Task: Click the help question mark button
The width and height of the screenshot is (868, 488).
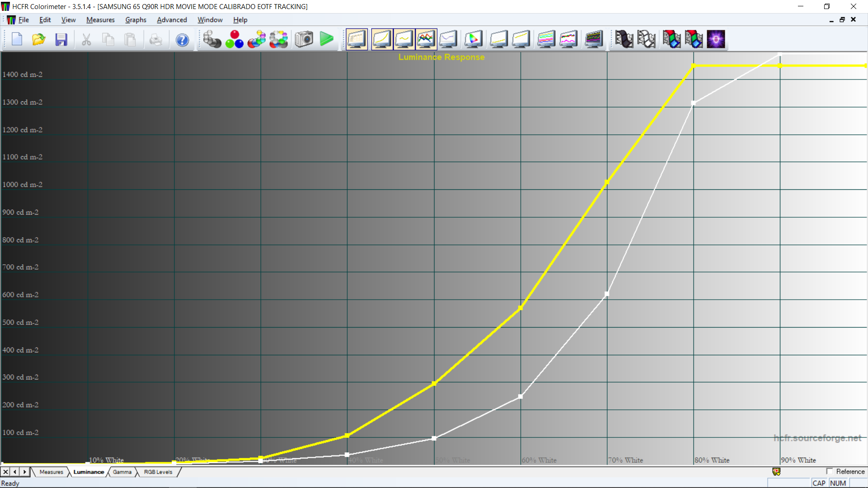Action: tap(182, 40)
